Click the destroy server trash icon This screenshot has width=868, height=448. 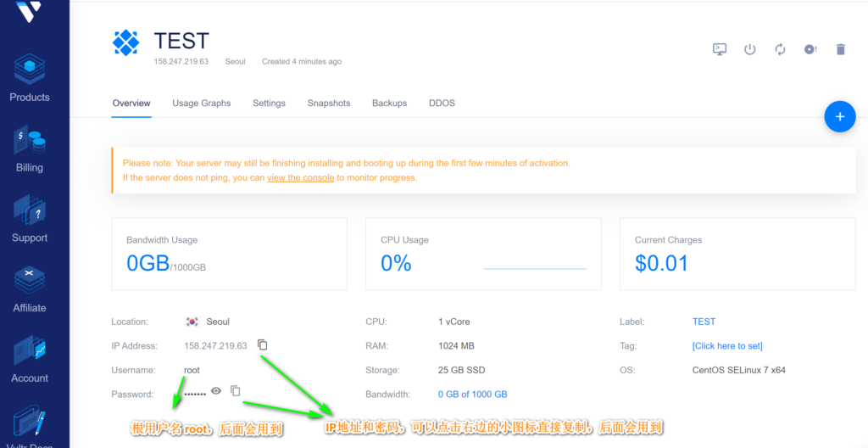840,49
